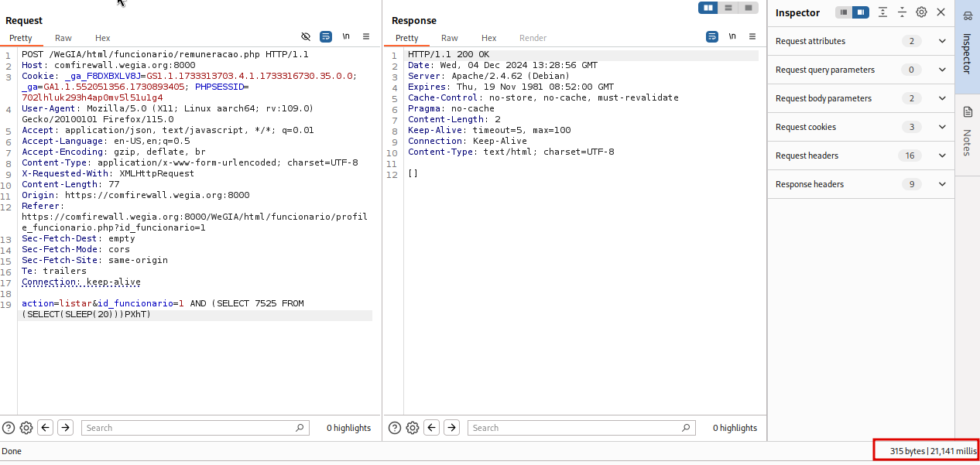The width and height of the screenshot is (980, 465).
Task: Switch Inspector to docked-right layout icon
Action: pyautogui.click(x=861, y=12)
